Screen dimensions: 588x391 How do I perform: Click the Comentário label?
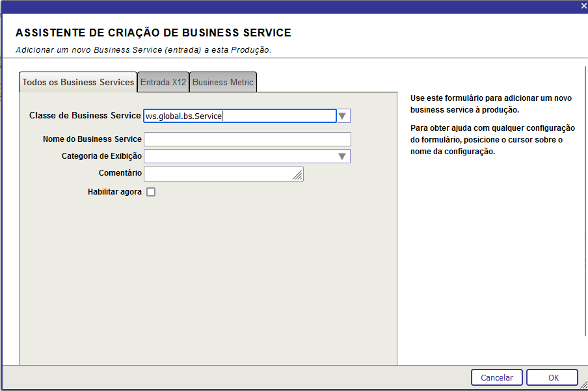[x=120, y=173]
